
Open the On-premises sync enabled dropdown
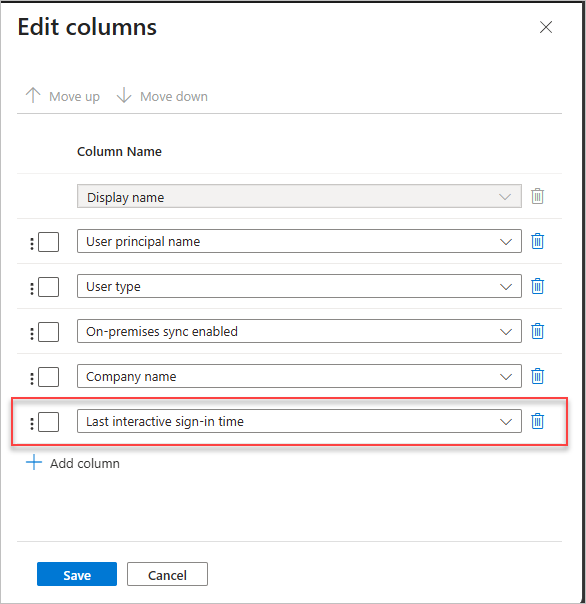299,331
